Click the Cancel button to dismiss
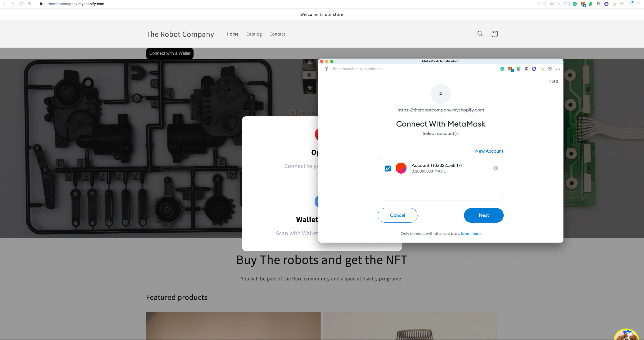 click(x=397, y=215)
